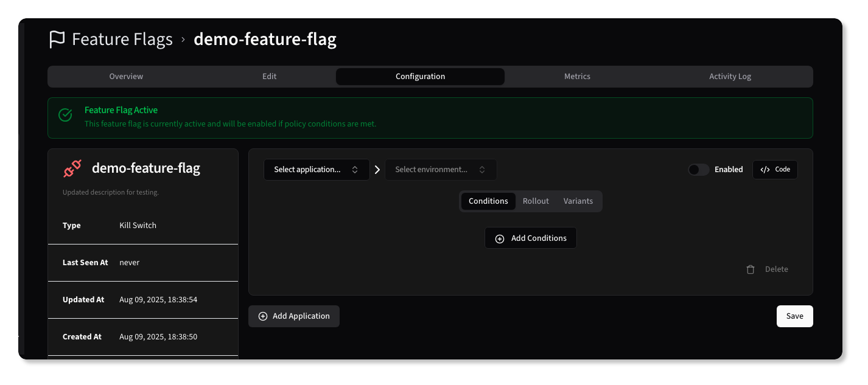Click the Add Conditions button
Image resolution: width=868 pixels, height=385 pixels.
(530, 238)
